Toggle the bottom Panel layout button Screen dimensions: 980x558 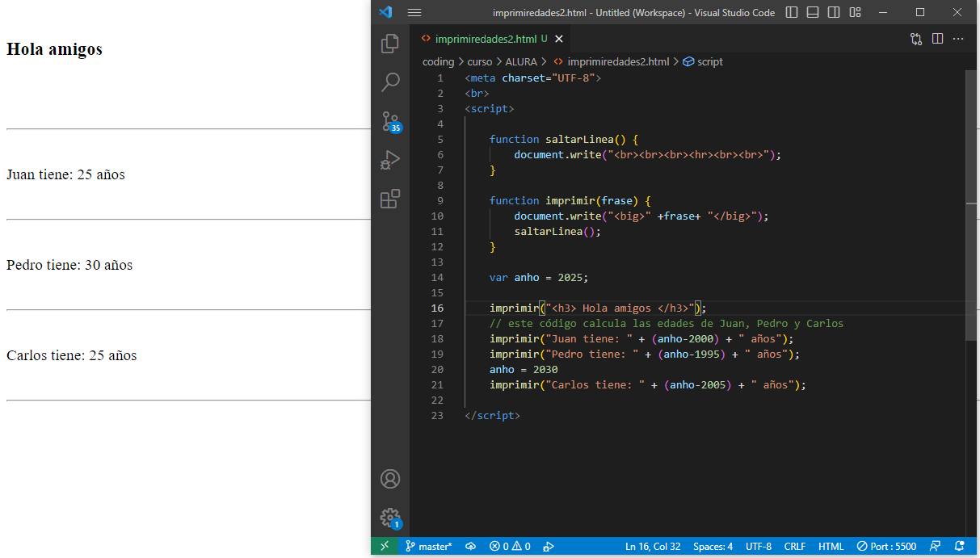(x=813, y=12)
